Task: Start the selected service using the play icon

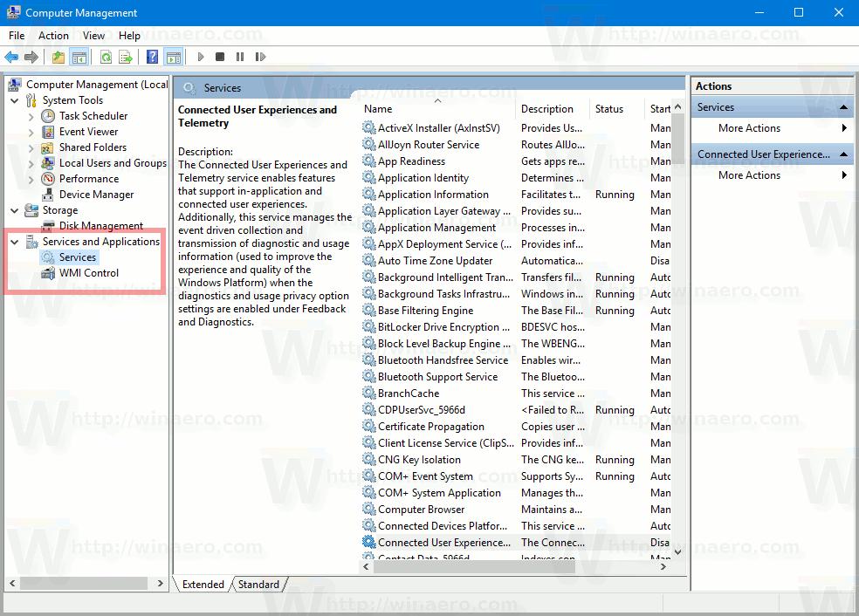Action: [x=200, y=56]
